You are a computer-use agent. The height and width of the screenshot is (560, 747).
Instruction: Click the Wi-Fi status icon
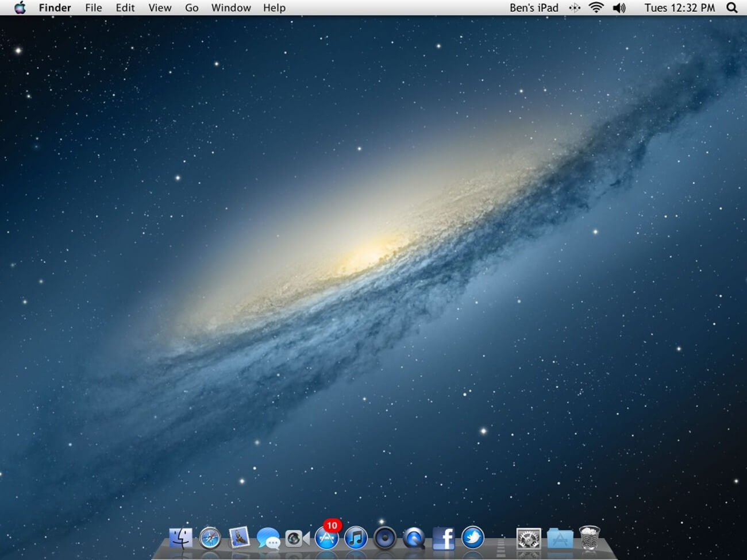point(596,7)
